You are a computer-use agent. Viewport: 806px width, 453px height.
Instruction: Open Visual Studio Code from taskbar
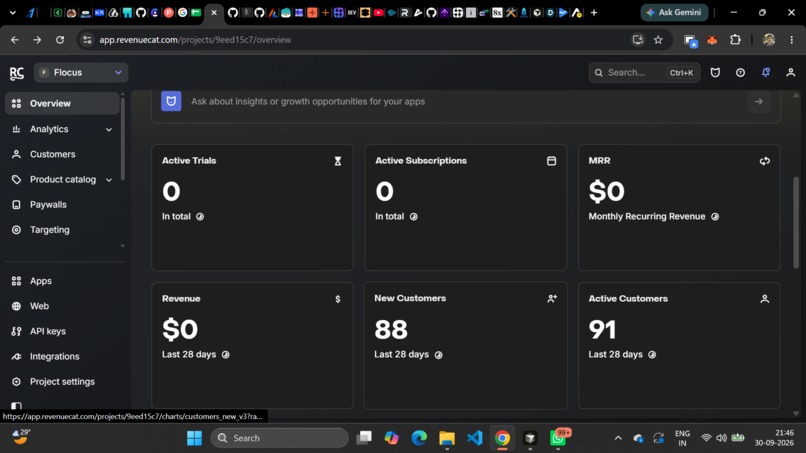pyautogui.click(x=474, y=438)
